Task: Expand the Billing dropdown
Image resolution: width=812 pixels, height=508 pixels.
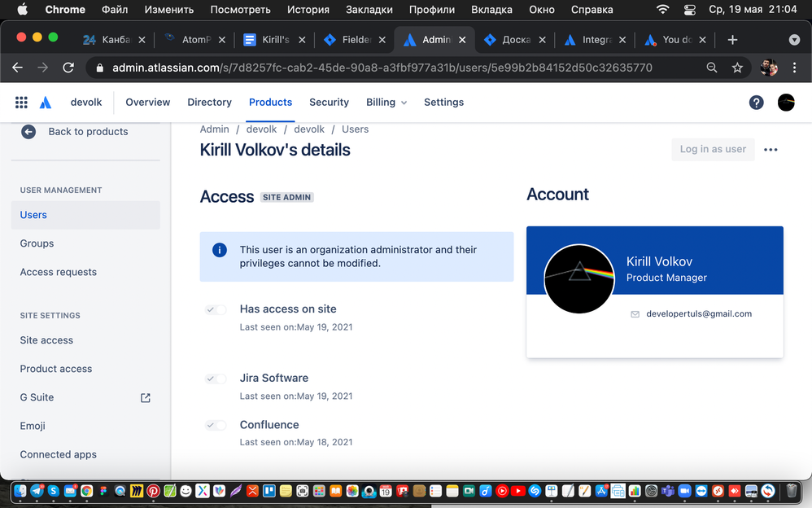Action: click(386, 102)
